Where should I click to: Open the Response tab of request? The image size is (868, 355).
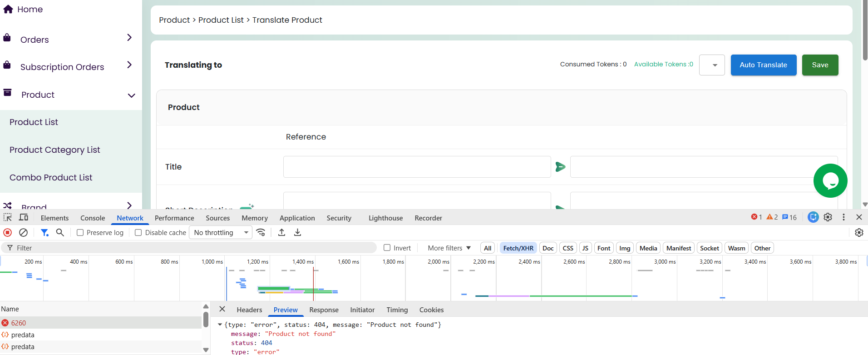point(324,310)
